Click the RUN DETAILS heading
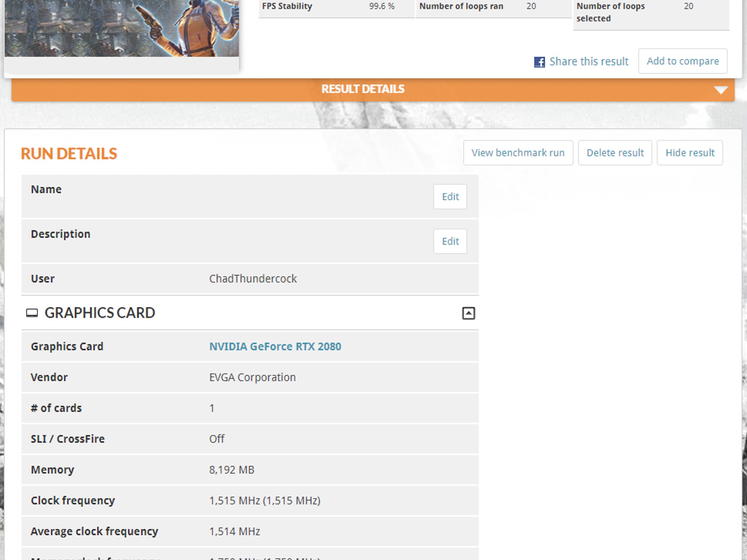The width and height of the screenshot is (747, 560). click(x=69, y=154)
